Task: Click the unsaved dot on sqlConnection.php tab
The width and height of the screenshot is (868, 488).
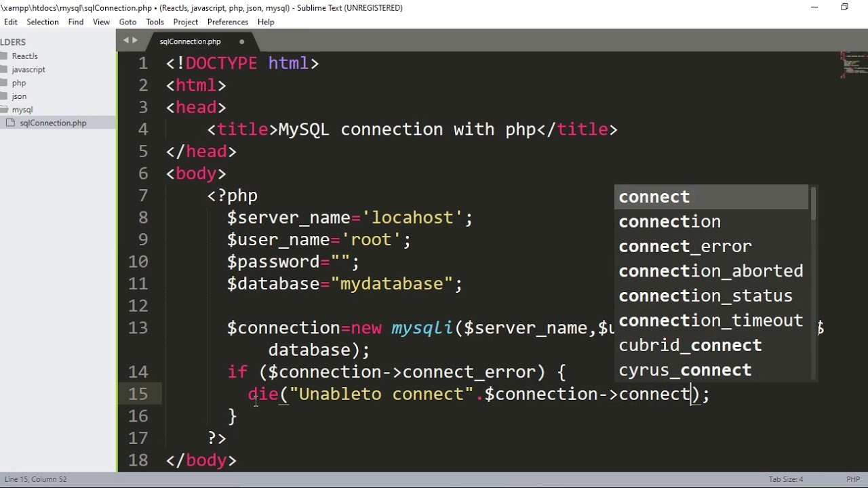Action: coord(241,41)
